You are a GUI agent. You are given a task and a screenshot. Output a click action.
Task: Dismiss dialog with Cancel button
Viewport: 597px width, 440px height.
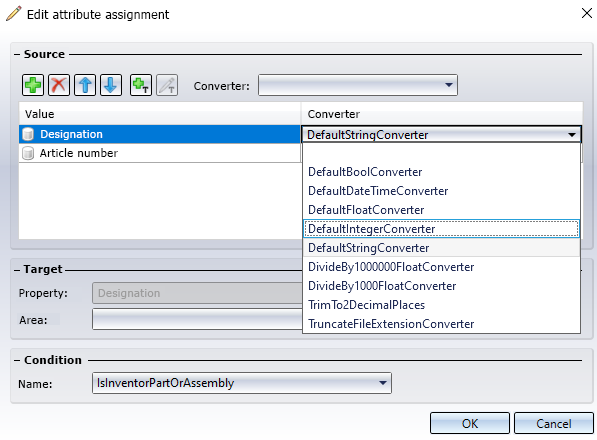coord(554,423)
